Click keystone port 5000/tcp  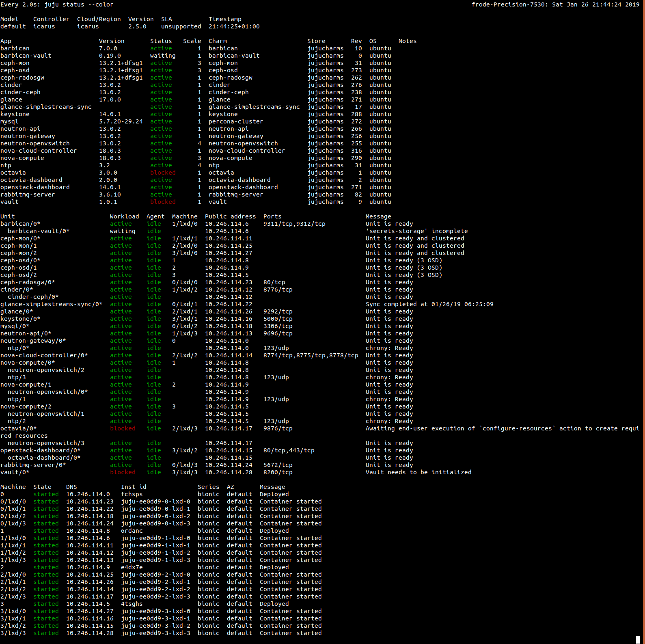point(278,319)
